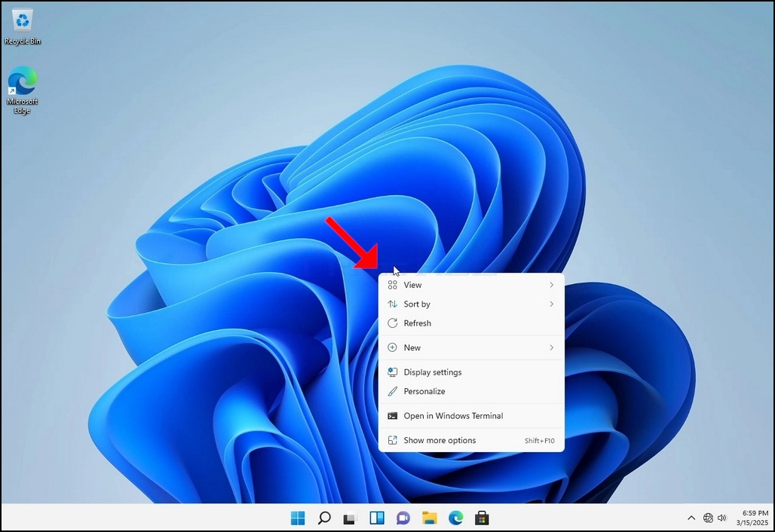Click the Sort by arrows icon
775x532 pixels.
tap(393, 304)
